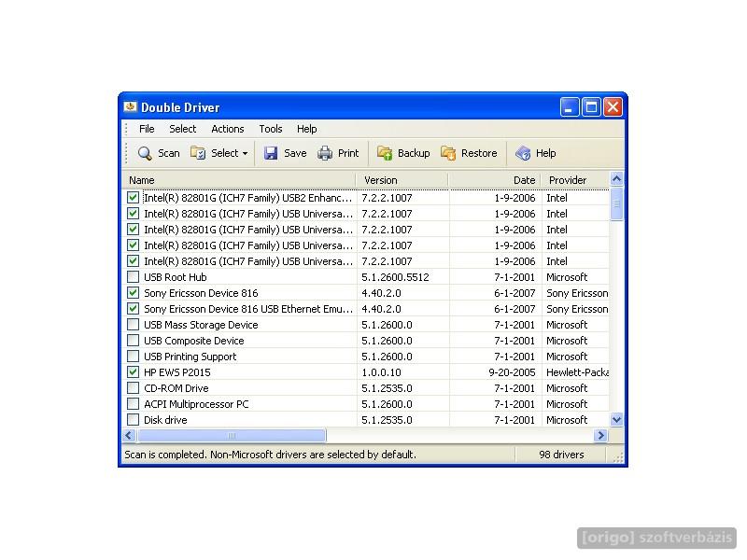Image resolution: width=747 pixels, height=560 pixels.
Task: Select the USB Root Hub row name
Action: point(176,277)
